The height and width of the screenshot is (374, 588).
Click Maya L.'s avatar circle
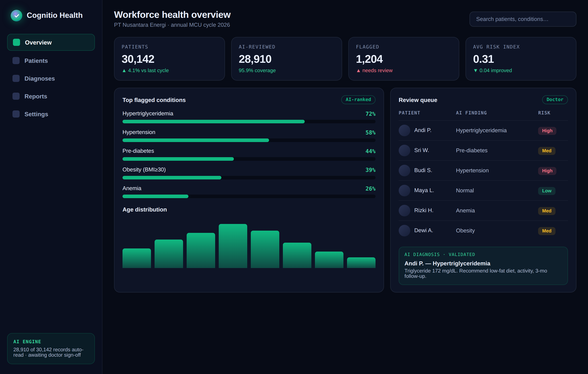(404, 190)
